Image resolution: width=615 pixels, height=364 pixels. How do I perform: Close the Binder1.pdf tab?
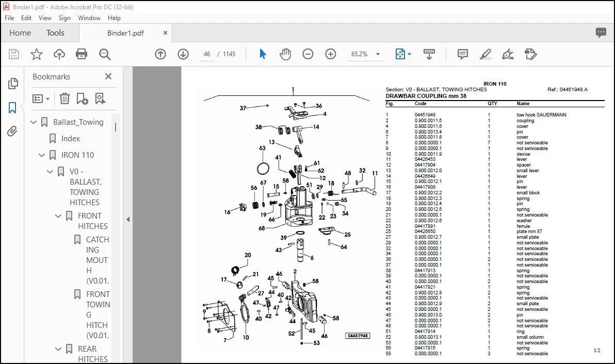coord(166,33)
